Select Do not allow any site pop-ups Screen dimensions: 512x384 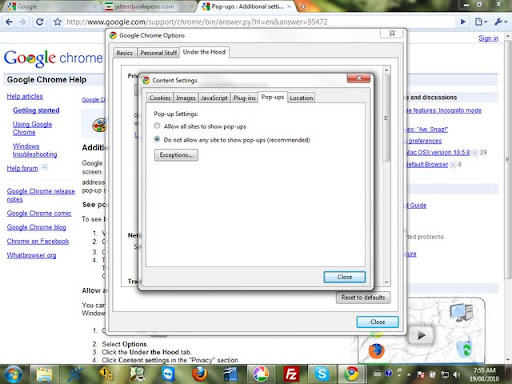pyautogui.click(x=232, y=140)
